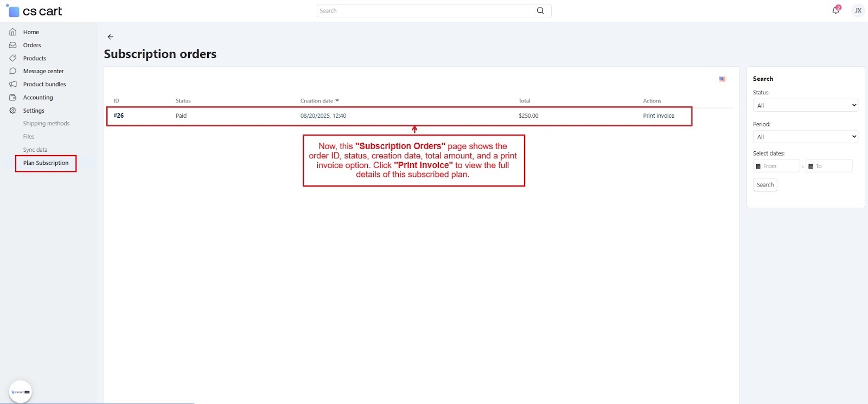Click the Products tag icon
This screenshot has height=404, width=868.
pos(13,58)
